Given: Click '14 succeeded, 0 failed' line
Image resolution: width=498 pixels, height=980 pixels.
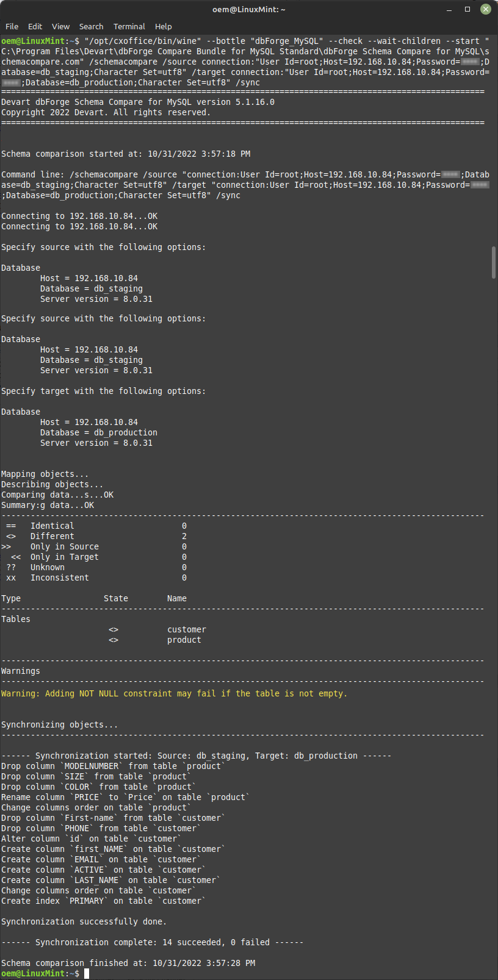Looking at the screenshot, I should [153, 942].
